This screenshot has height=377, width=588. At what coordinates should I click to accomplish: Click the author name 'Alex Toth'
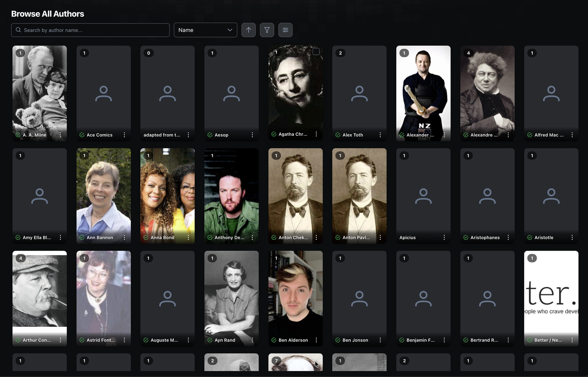click(353, 135)
